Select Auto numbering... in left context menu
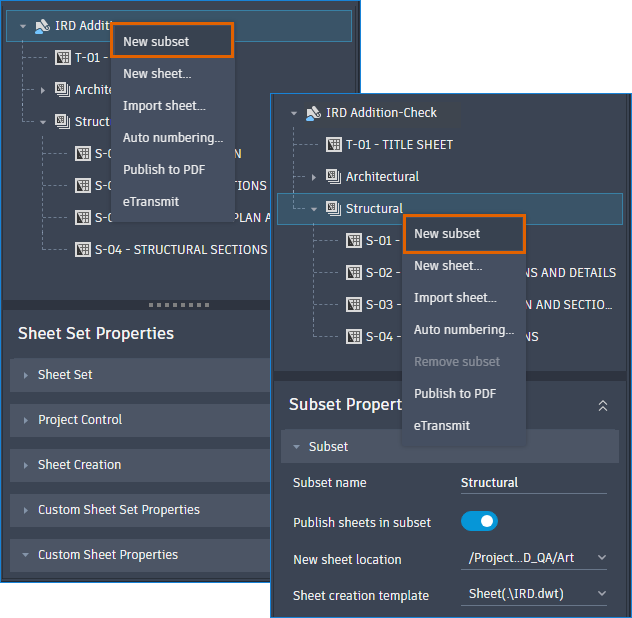 click(x=173, y=138)
